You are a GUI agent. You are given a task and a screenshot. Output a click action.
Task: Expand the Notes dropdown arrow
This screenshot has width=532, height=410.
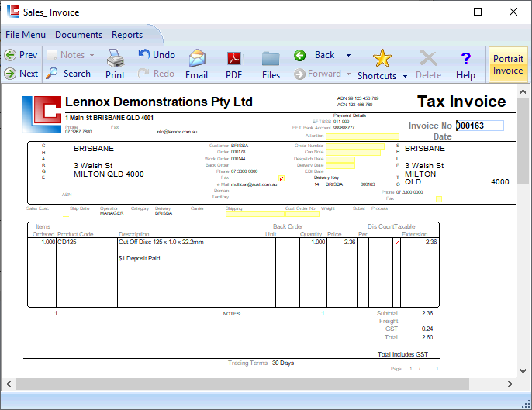click(92, 55)
